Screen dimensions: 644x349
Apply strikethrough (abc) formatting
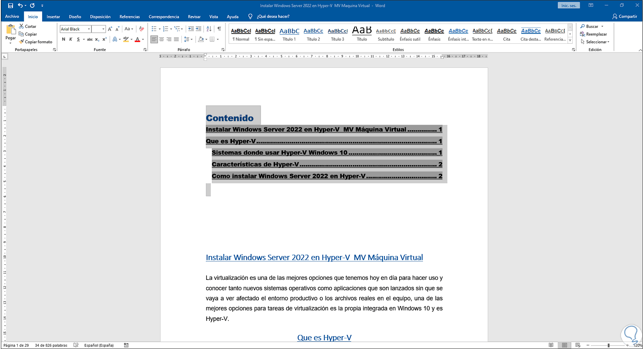(90, 39)
